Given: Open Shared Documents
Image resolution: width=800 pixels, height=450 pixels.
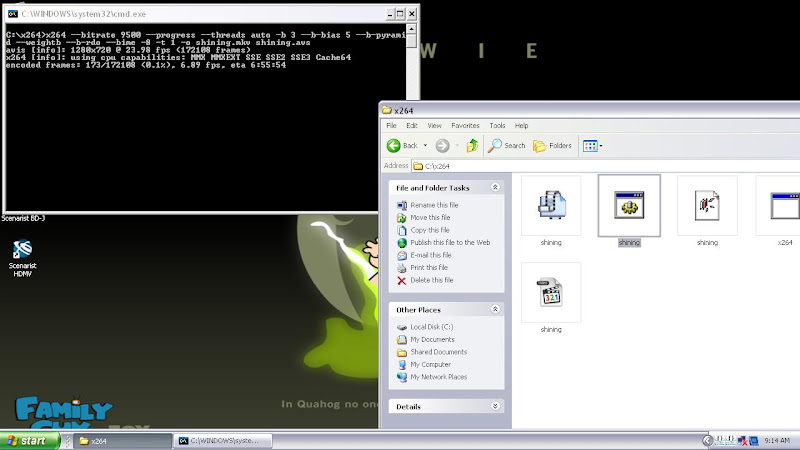Looking at the screenshot, I should [438, 352].
